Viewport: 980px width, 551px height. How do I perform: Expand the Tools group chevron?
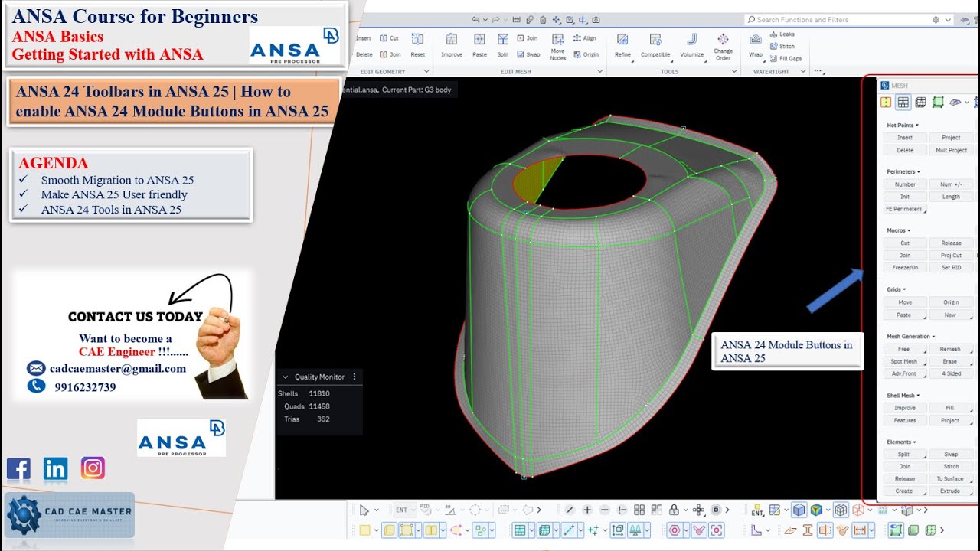pos(734,72)
